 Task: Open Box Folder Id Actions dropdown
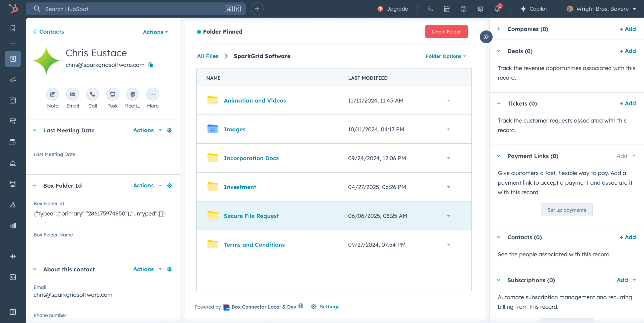pos(147,185)
